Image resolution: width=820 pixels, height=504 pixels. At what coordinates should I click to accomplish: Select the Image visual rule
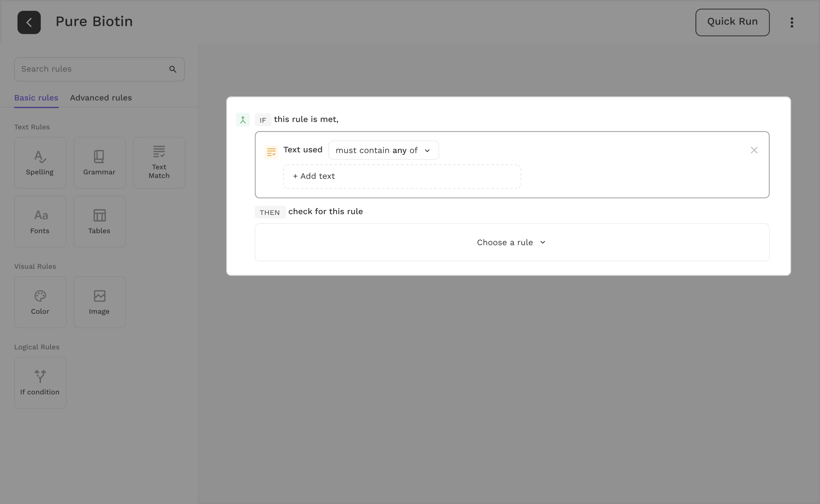point(99,302)
